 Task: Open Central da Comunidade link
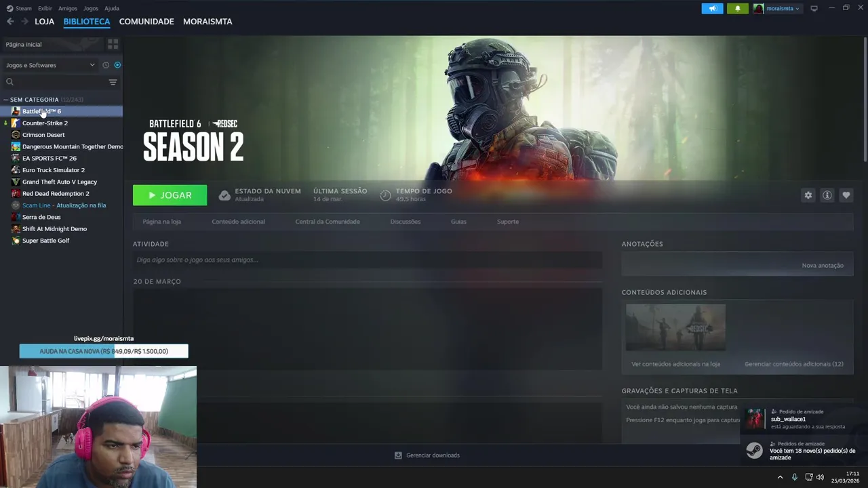(x=328, y=222)
